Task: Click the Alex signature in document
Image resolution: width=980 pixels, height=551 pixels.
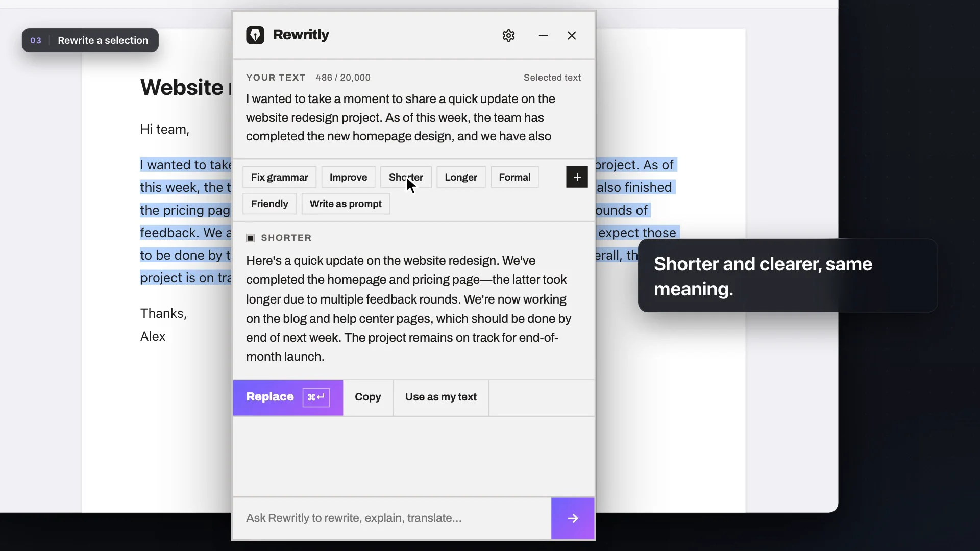Action: (153, 336)
